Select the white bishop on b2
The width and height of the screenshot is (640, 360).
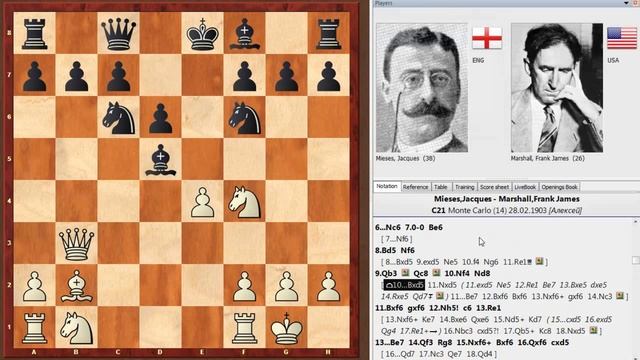77,286
